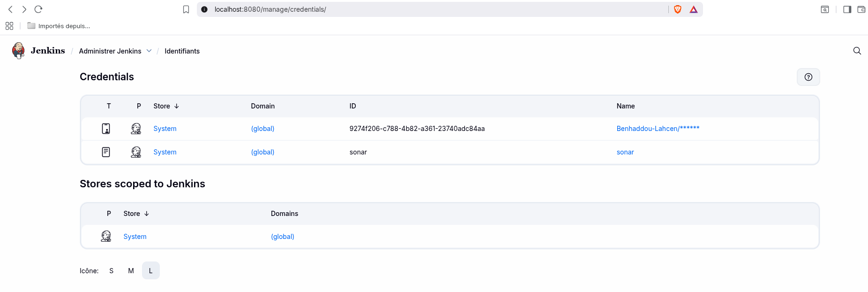Viewport: 868px width, 292px height.
Task: Click the secret text icon for sonar row
Action: [x=106, y=152]
